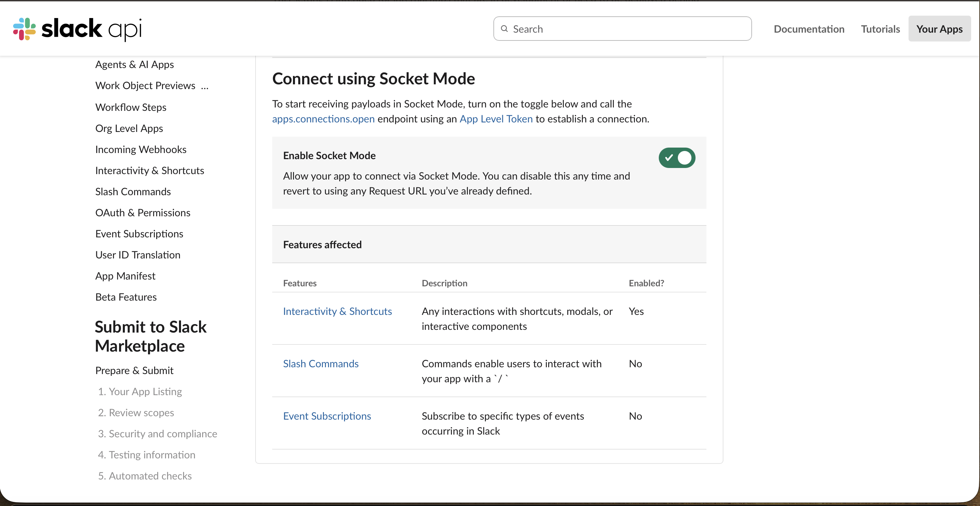The image size is (980, 506).
Task: Click No in Event Subscriptions row
Action: (635, 416)
